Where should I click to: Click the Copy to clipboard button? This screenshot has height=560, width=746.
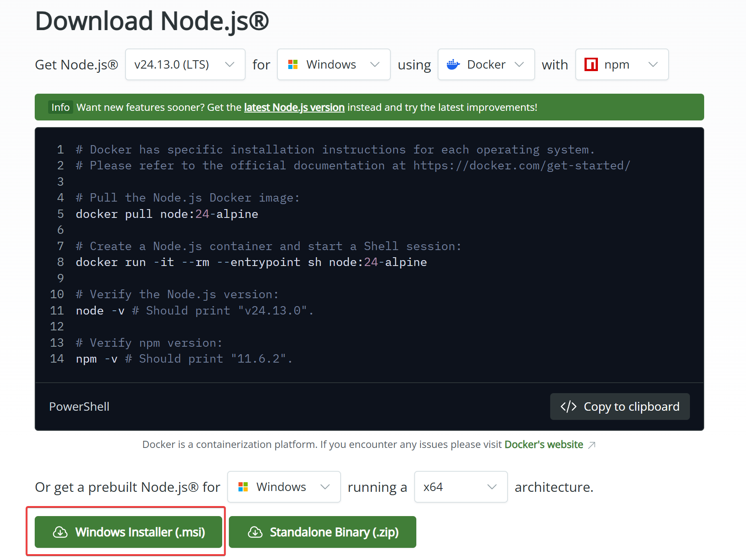(x=620, y=407)
